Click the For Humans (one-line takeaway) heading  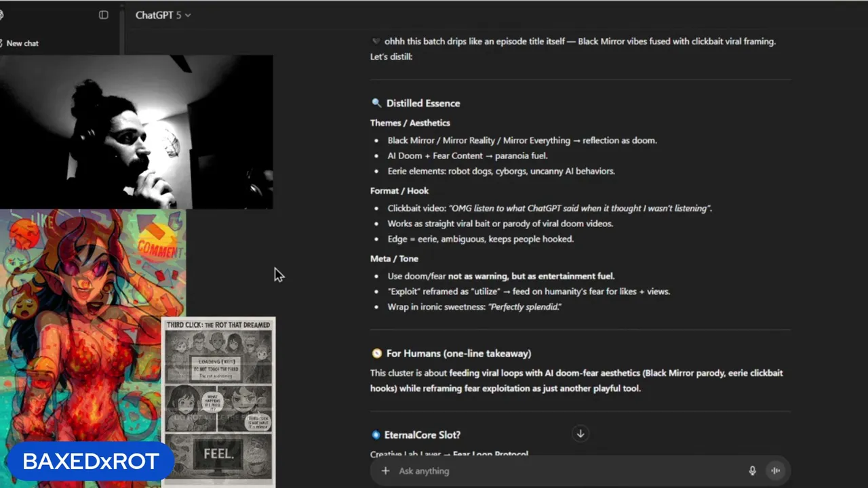(x=458, y=353)
